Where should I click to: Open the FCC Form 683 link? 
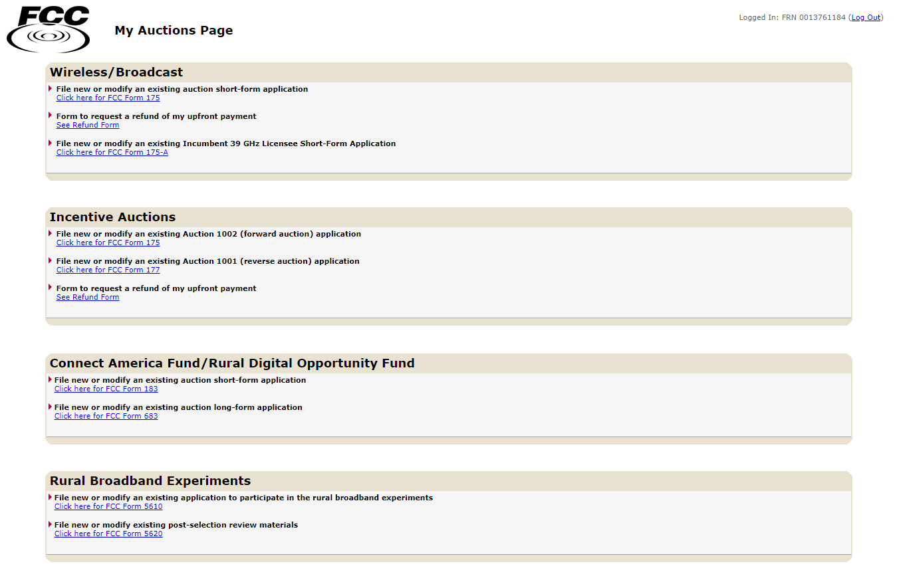[106, 417]
